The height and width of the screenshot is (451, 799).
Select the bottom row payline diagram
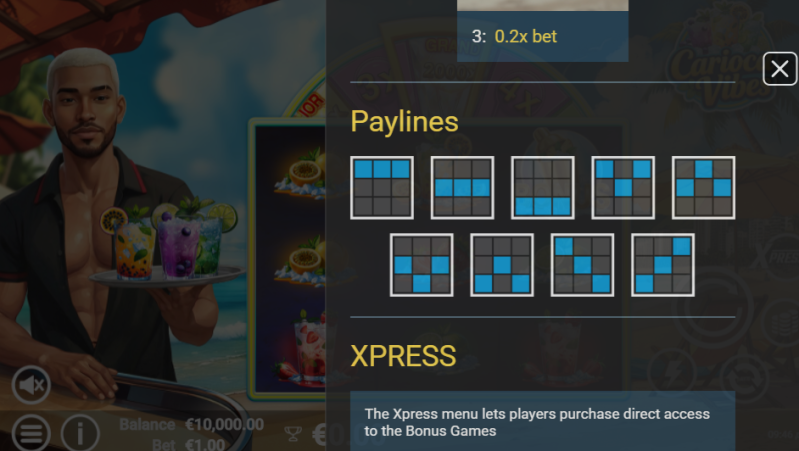point(543,188)
